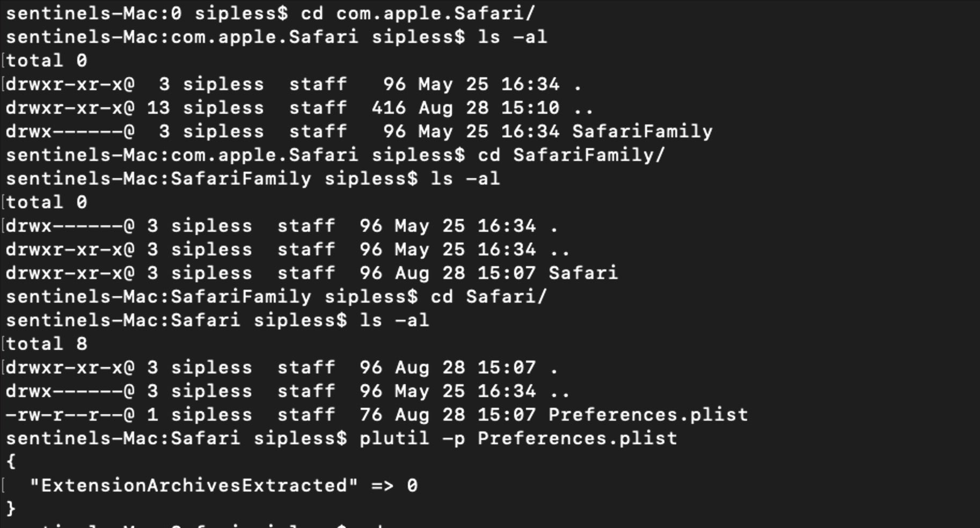Viewport: 980px width, 528px height.
Task: Click the first "total 0" line
Action: [x=46, y=61]
